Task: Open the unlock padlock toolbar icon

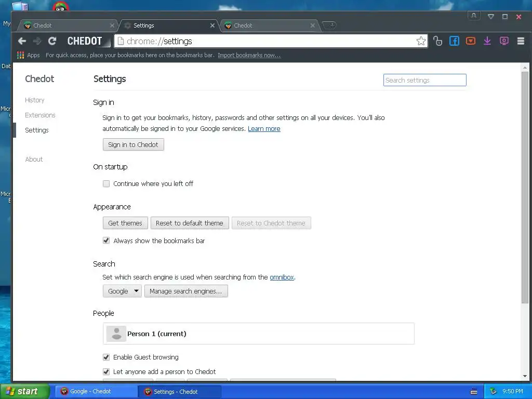Action: [437, 41]
